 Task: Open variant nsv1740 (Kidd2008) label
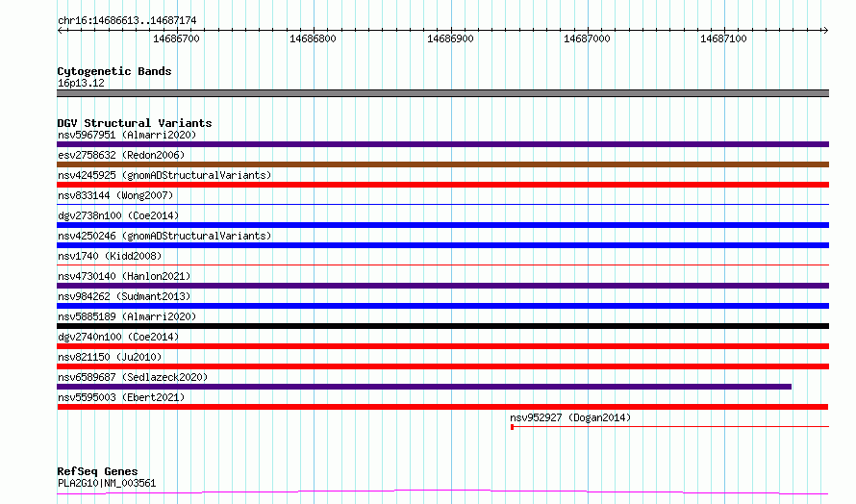point(110,256)
